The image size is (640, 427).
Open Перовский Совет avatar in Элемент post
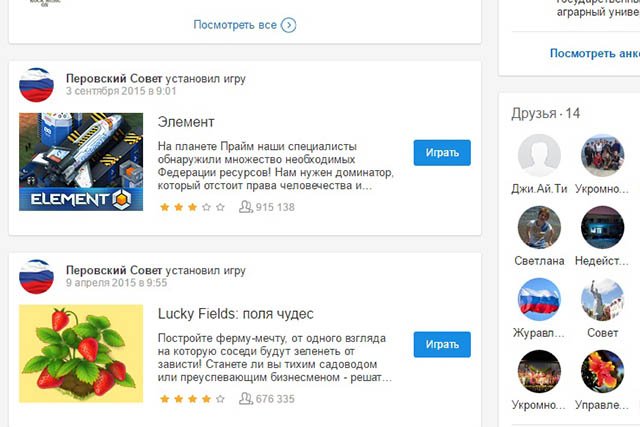coord(36,84)
